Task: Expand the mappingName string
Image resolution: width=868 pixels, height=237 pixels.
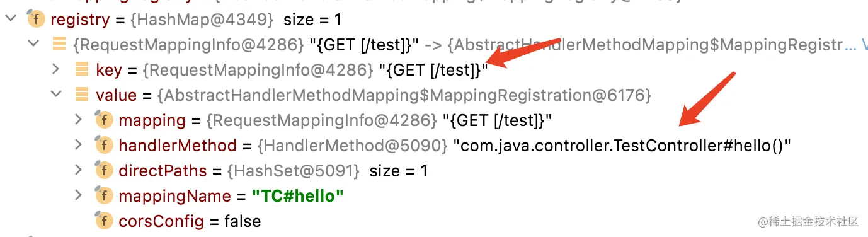Action: tap(78, 195)
